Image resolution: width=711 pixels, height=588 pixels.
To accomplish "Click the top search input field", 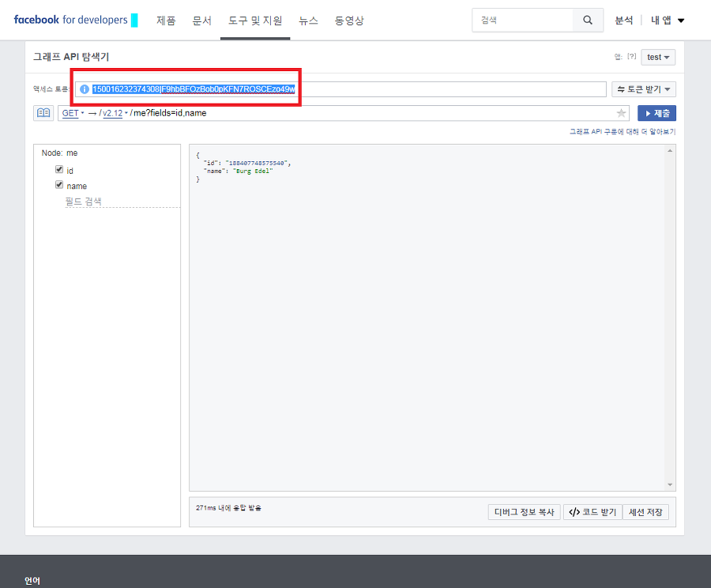I will tap(522, 20).
